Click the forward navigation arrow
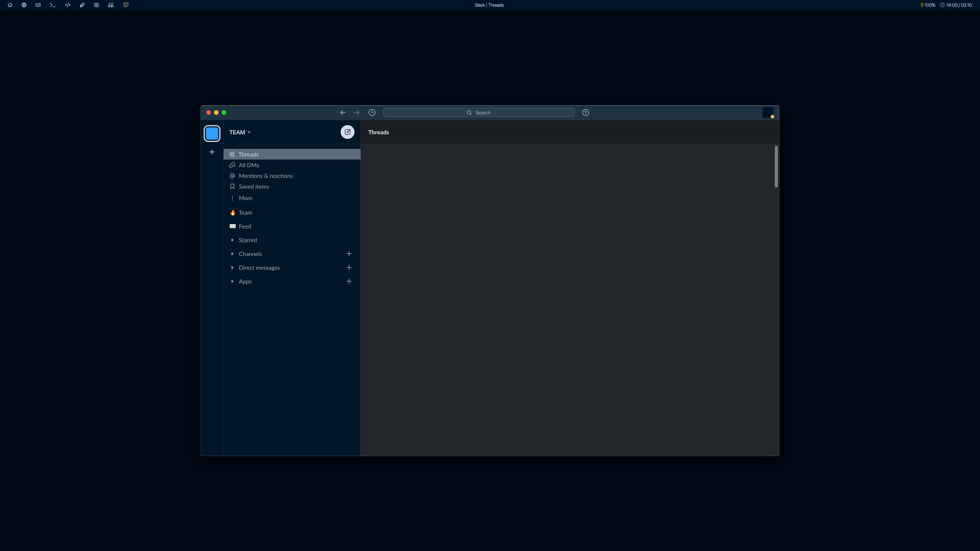 point(356,112)
